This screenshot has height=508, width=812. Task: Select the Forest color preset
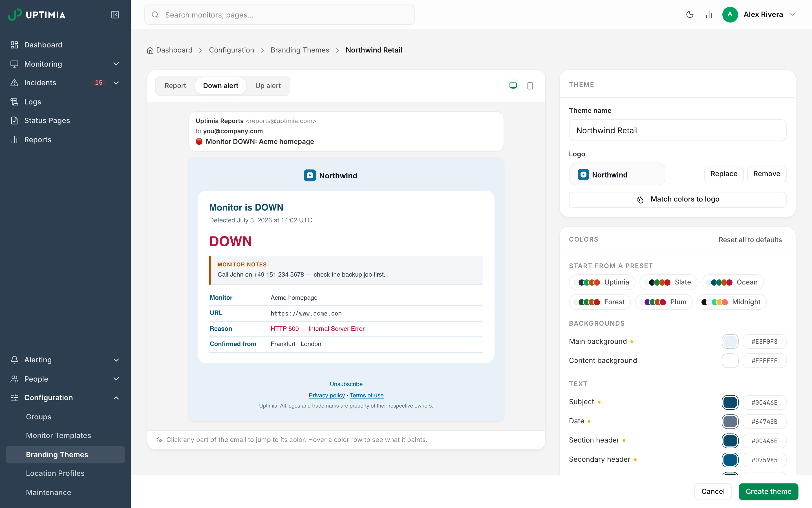(600, 302)
